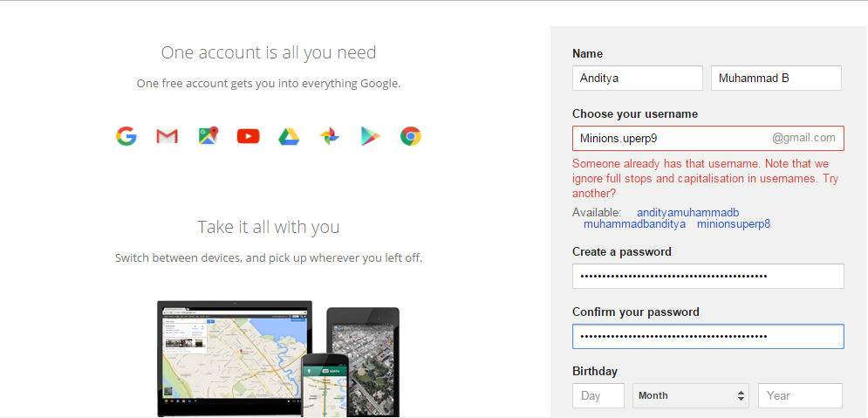Viewport: 868px width, 418px height.
Task: Click the Gmail envelope icon
Action: tap(167, 135)
